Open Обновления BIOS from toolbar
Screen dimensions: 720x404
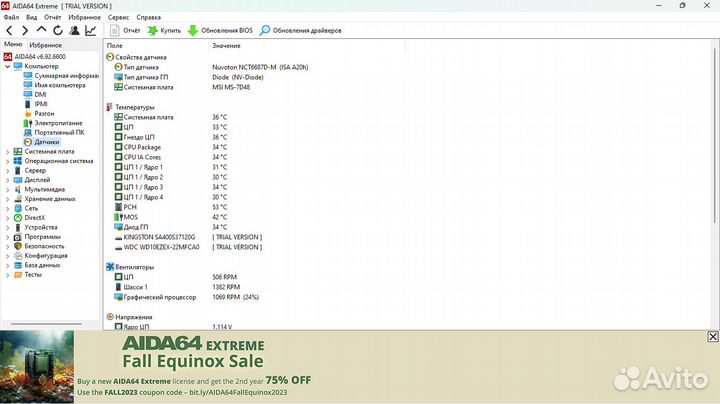[x=220, y=30]
